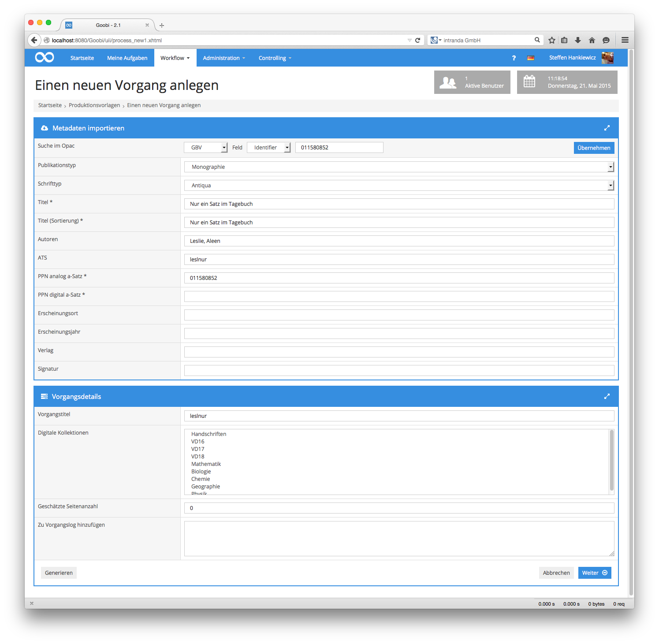Select Mathematik in collections list
659x644 pixels.
[206, 464]
